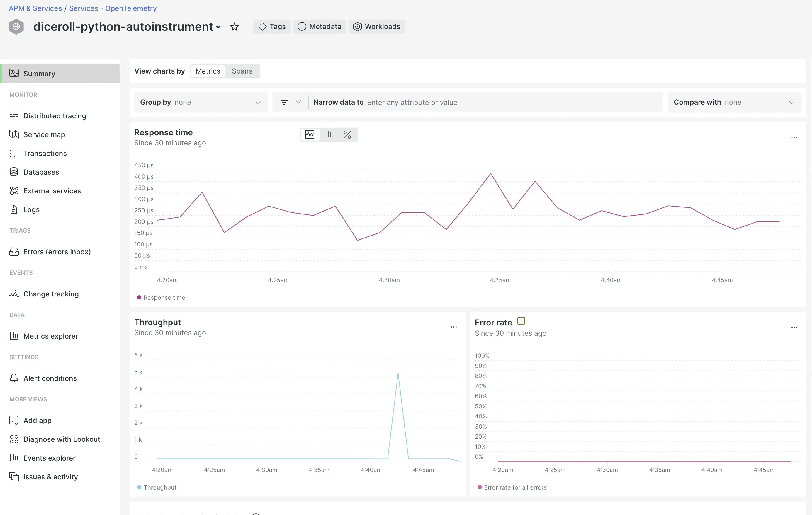Switch charts view to Spans

(x=242, y=71)
